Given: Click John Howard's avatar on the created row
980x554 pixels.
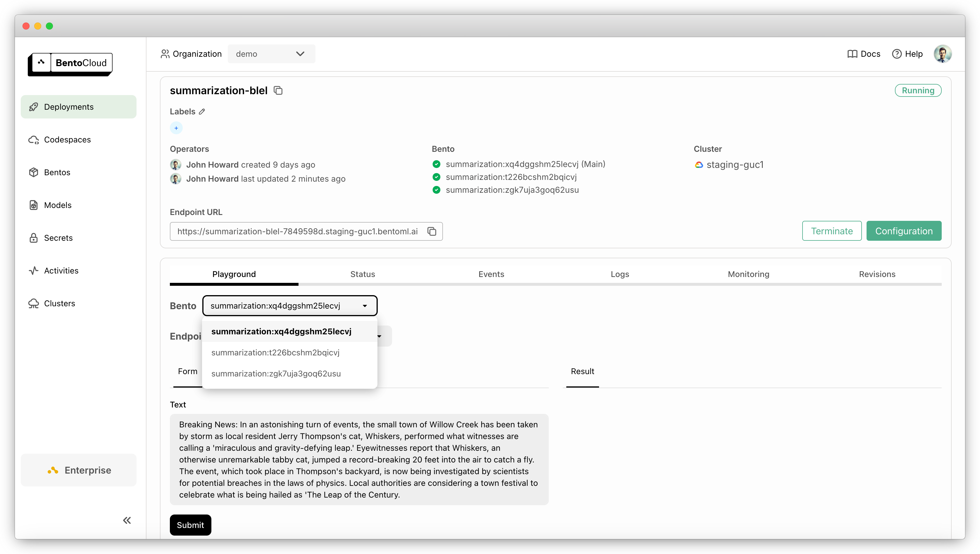Looking at the screenshot, I should point(175,165).
